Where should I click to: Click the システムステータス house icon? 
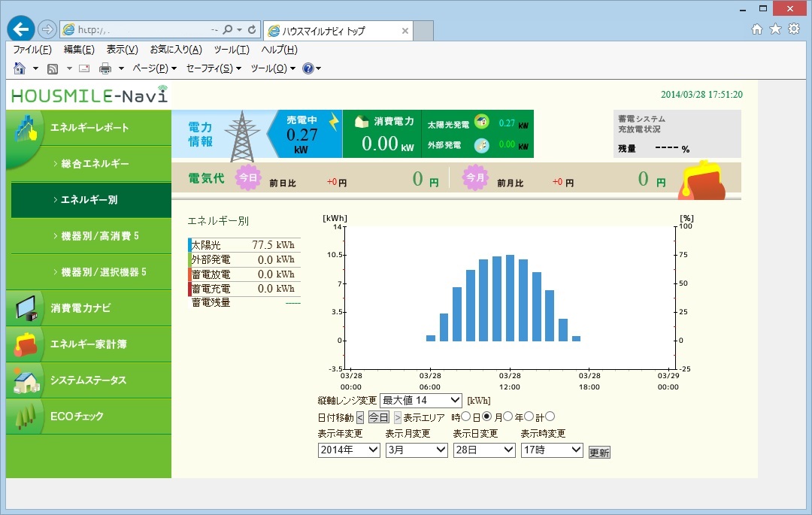point(26,380)
